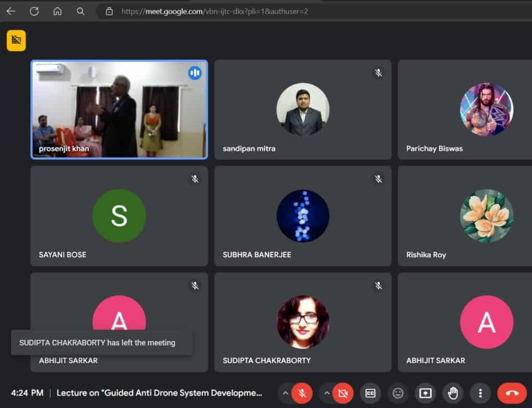Click the speaking indicator on prosenjit khan tile
The width and height of the screenshot is (532, 408).
pos(195,73)
